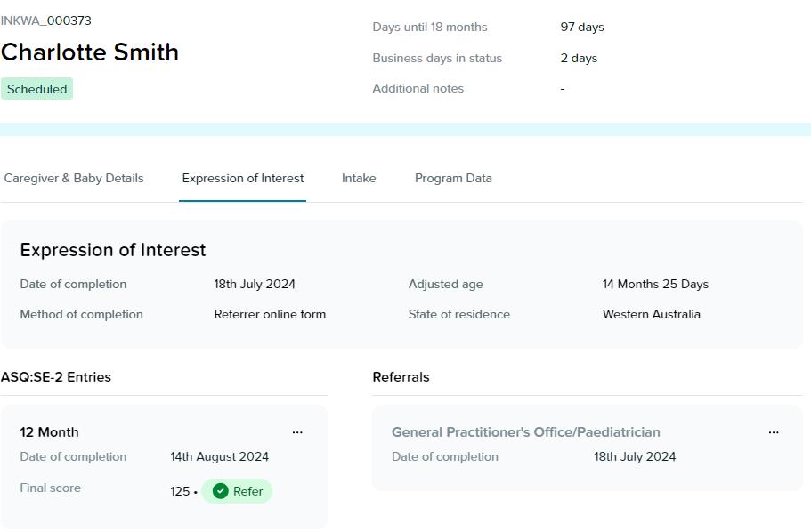Select the 12 Month entry heading
This screenshot has width=811, height=532.
(50, 432)
